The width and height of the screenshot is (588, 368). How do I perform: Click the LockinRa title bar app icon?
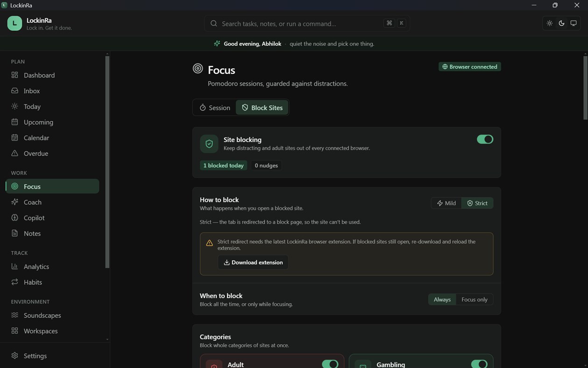[x=4, y=5]
